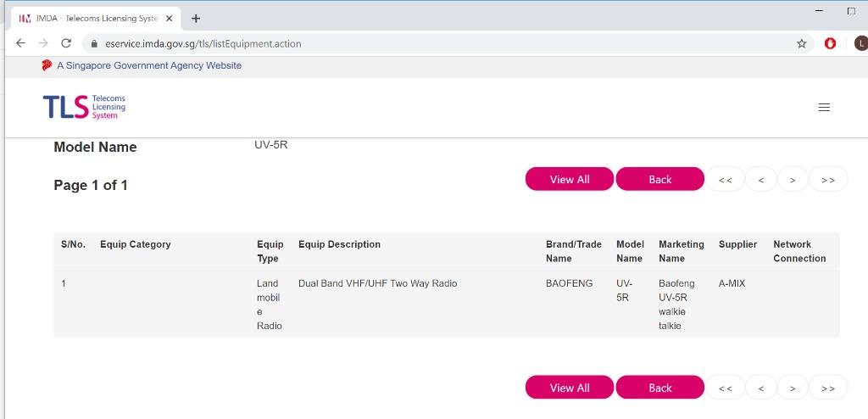Open the hamburger menu icon
Image resolution: width=868 pixels, height=419 pixels.
824,108
